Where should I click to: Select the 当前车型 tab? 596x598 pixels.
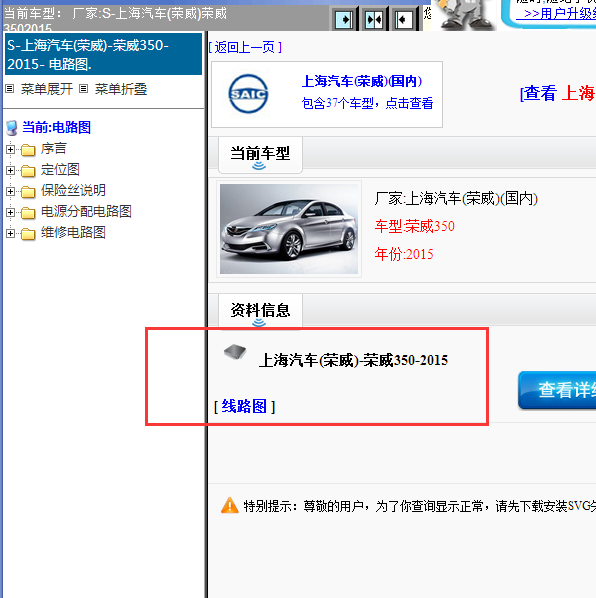pos(260,154)
